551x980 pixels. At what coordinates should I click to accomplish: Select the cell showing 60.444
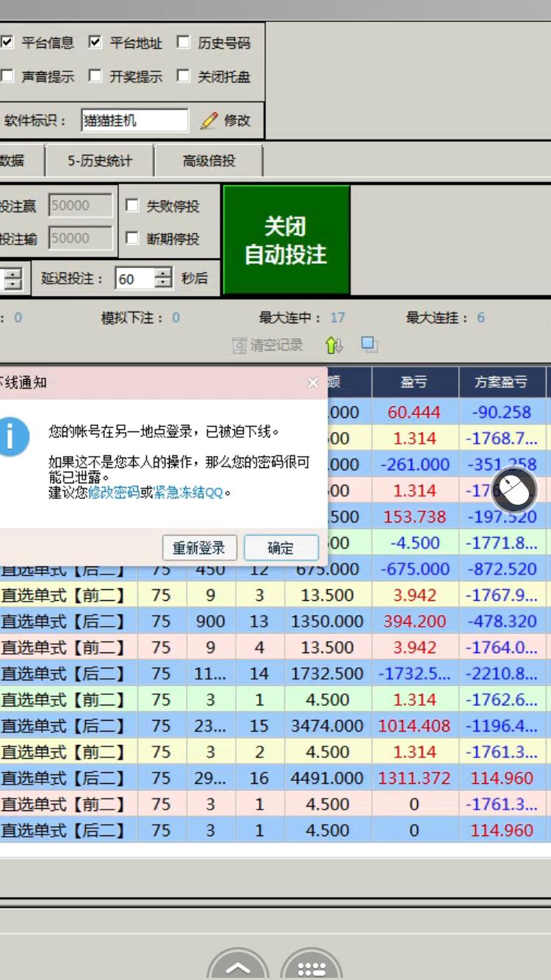[x=414, y=412]
